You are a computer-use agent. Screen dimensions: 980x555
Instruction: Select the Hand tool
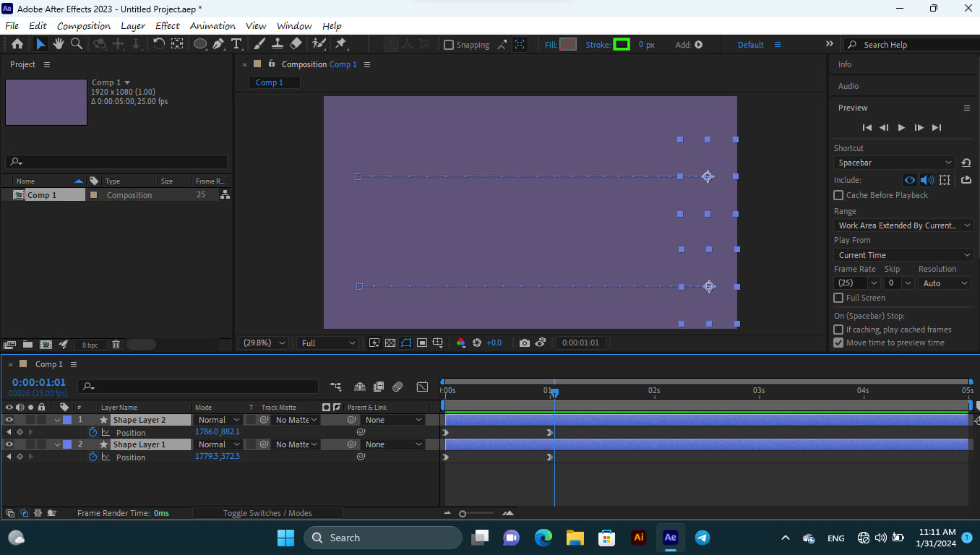coord(59,44)
